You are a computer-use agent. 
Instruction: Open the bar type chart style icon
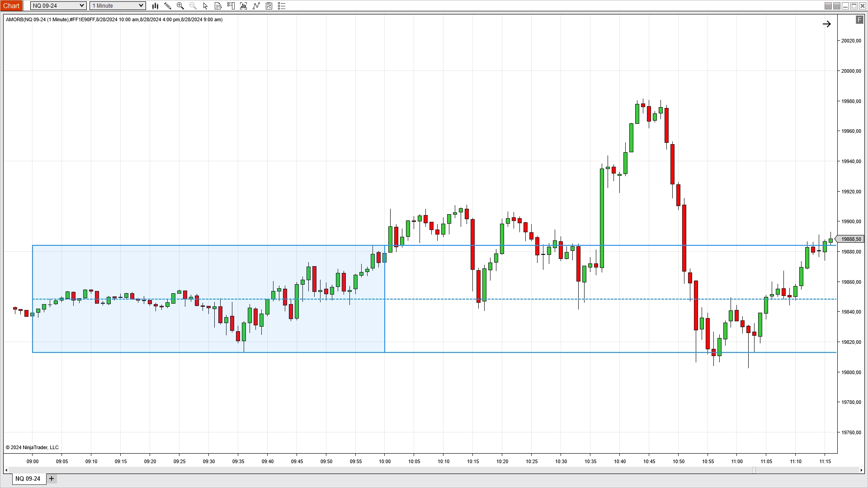click(x=155, y=6)
